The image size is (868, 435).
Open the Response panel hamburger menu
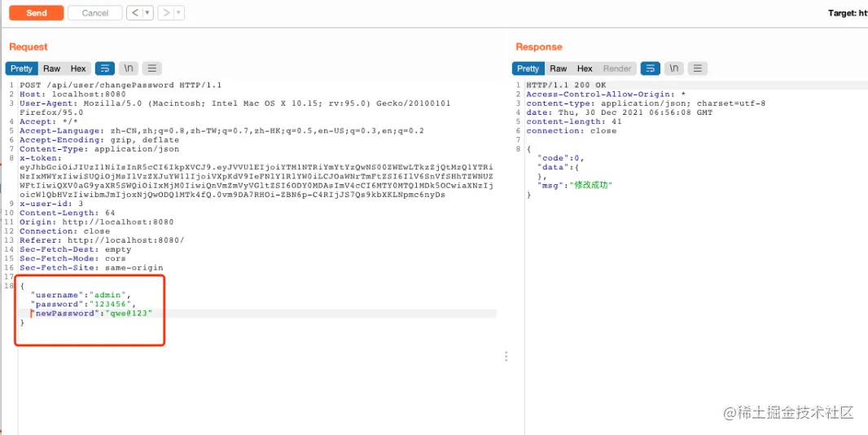coord(698,68)
